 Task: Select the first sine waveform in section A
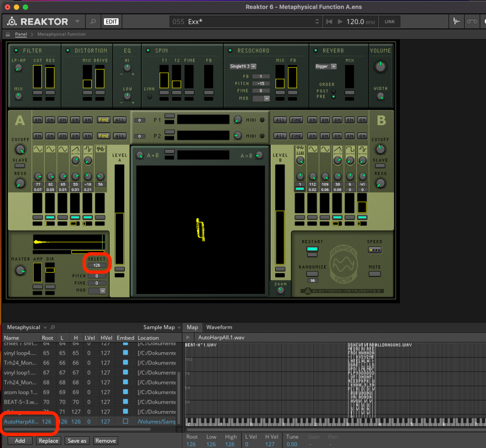coord(38,149)
